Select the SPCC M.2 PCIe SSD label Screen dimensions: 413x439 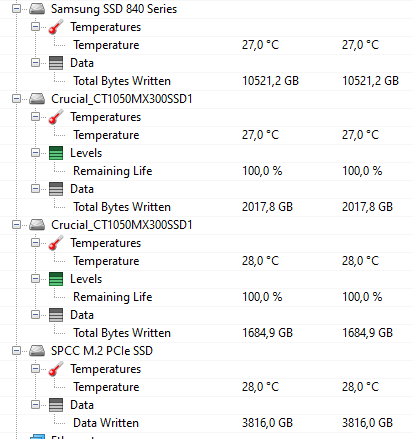102,351
